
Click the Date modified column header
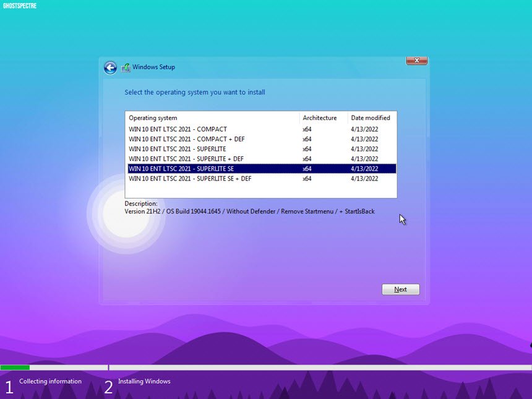[x=372, y=118]
